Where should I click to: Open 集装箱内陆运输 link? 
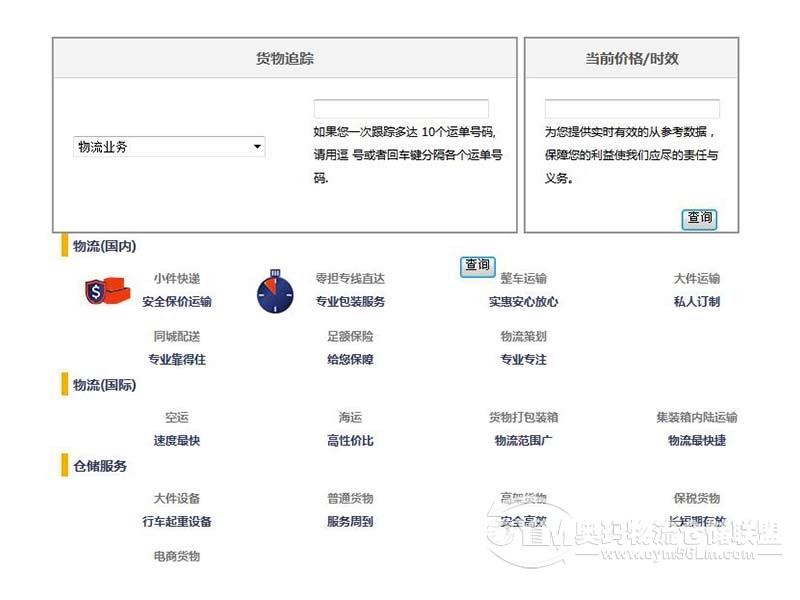pos(697,417)
